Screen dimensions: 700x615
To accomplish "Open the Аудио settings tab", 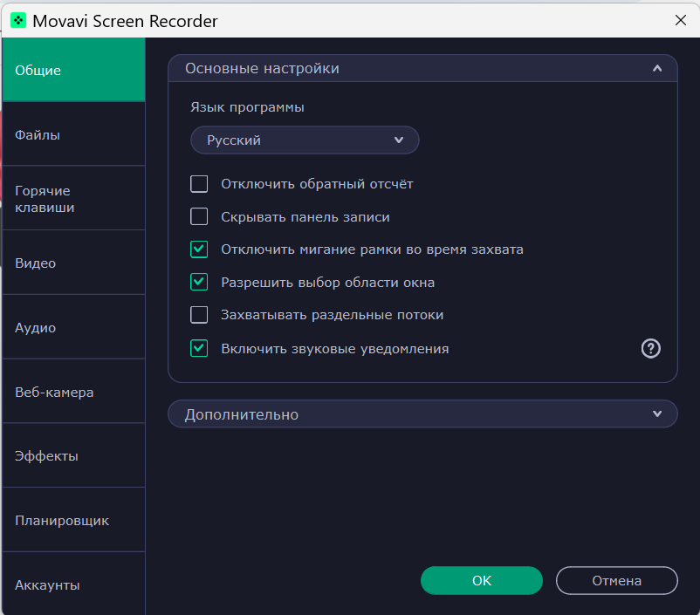I will point(73,327).
